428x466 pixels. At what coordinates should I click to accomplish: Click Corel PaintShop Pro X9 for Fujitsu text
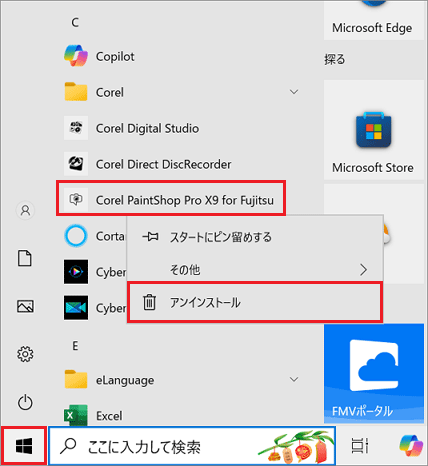tap(185, 200)
